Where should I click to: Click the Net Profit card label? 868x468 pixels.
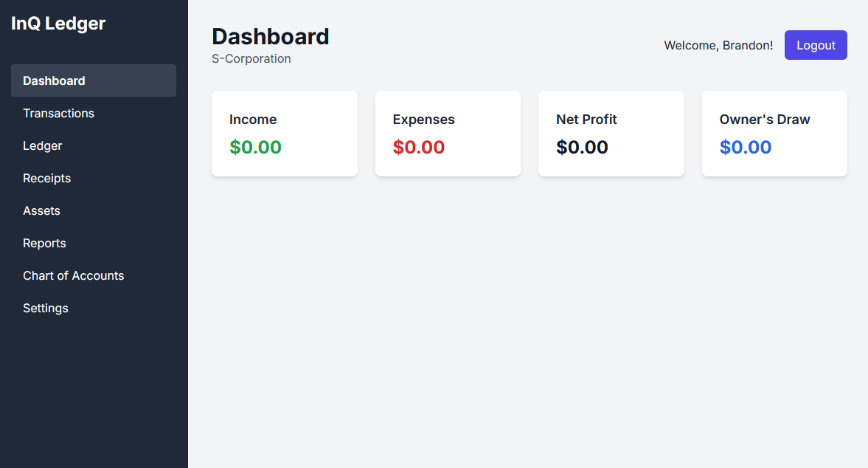coord(586,120)
